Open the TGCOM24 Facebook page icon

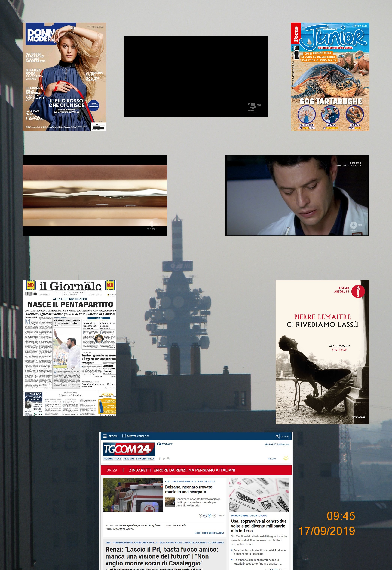(x=160, y=459)
